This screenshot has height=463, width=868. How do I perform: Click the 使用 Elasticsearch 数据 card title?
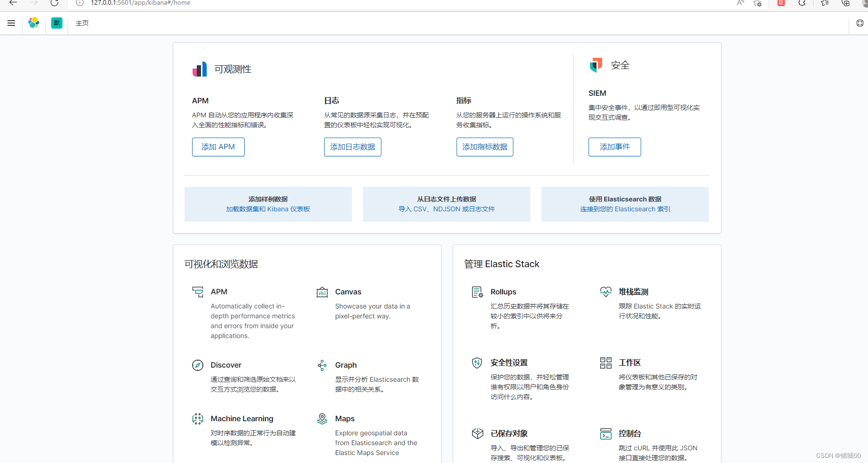(x=625, y=199)
